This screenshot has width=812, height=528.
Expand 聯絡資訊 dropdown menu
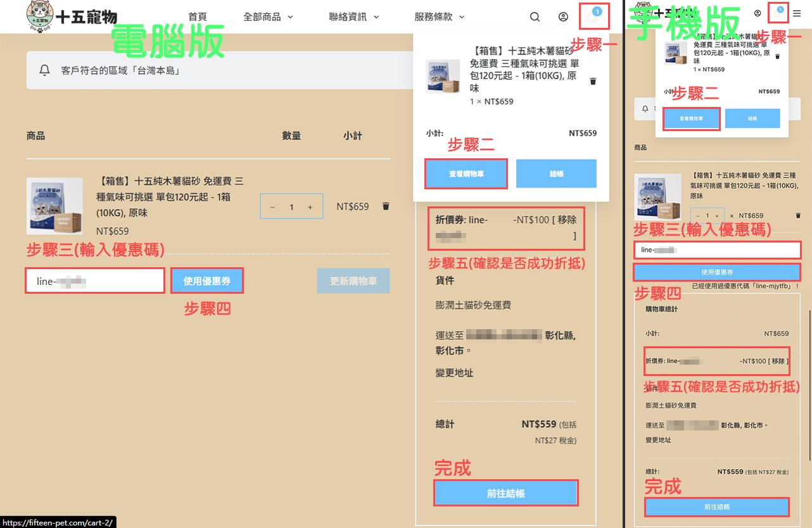tap(354, 17)
